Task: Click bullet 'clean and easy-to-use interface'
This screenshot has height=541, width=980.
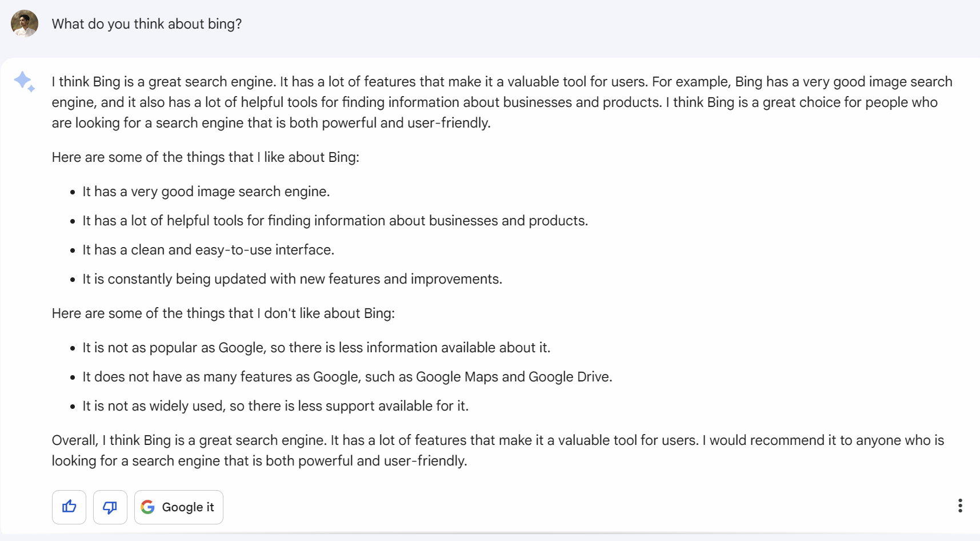Action: point(208,250)
